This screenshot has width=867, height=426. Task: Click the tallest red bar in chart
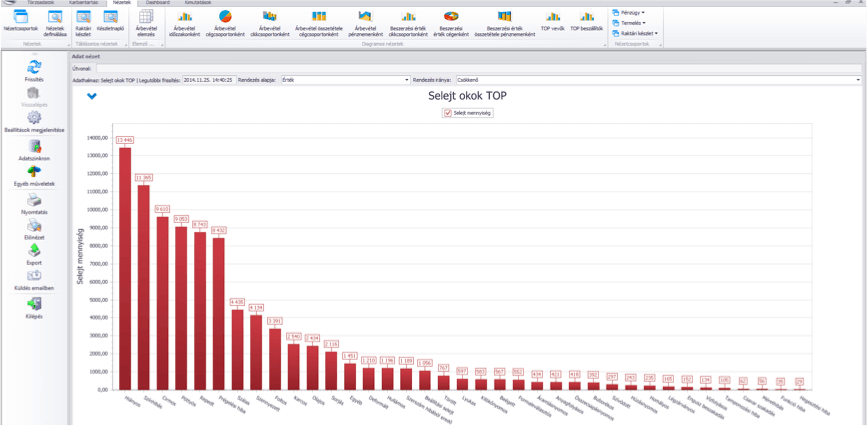(125, 268)
